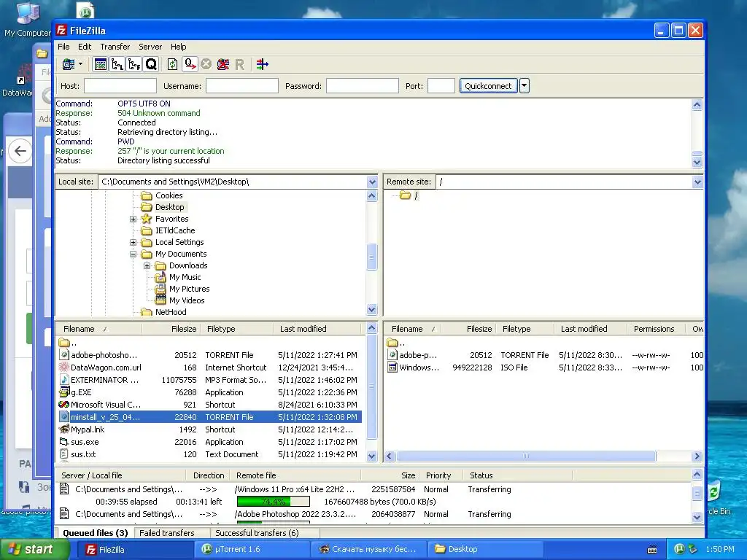Click the reconnect R icon
This screenshot has height=560, width=747.
click(239, 64)
